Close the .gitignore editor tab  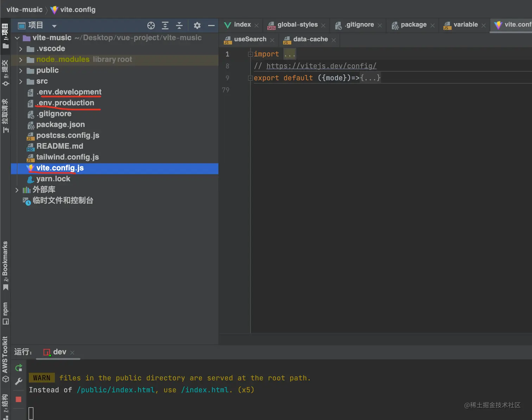point(380,25)
